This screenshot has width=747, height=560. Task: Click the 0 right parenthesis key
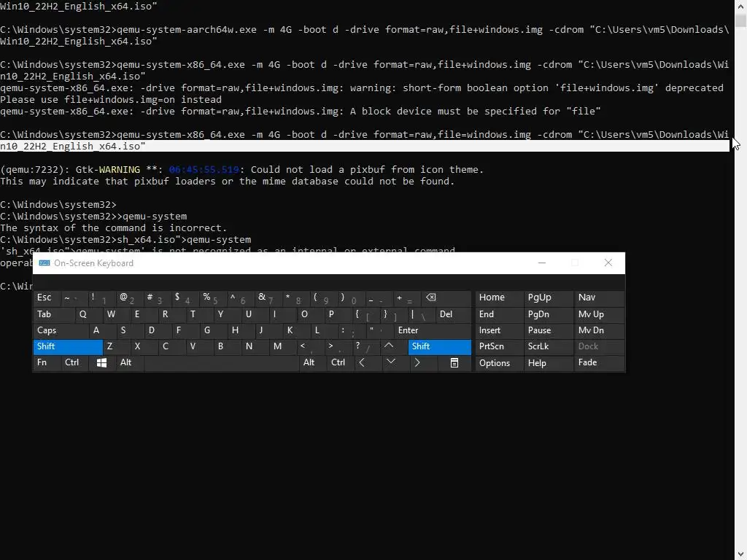[351, 297]
